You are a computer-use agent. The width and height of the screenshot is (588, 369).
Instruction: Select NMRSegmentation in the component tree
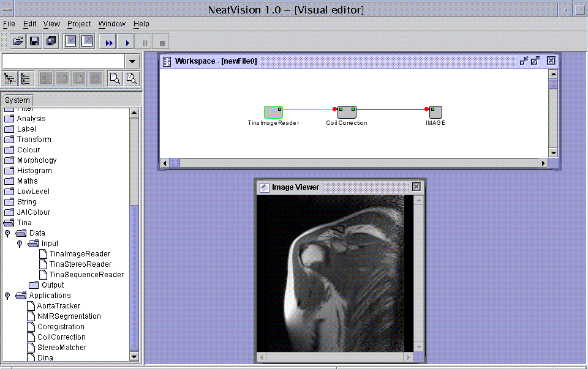tap(69, 316)
